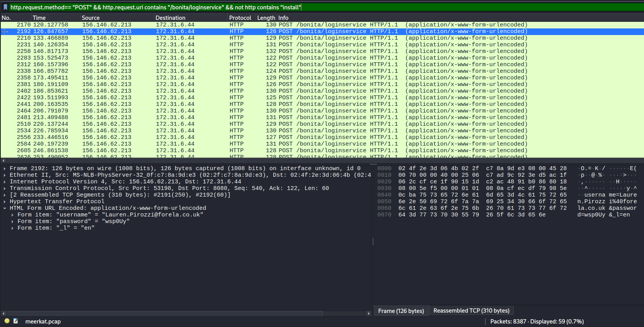Select packet number 2556

point(322,137)
